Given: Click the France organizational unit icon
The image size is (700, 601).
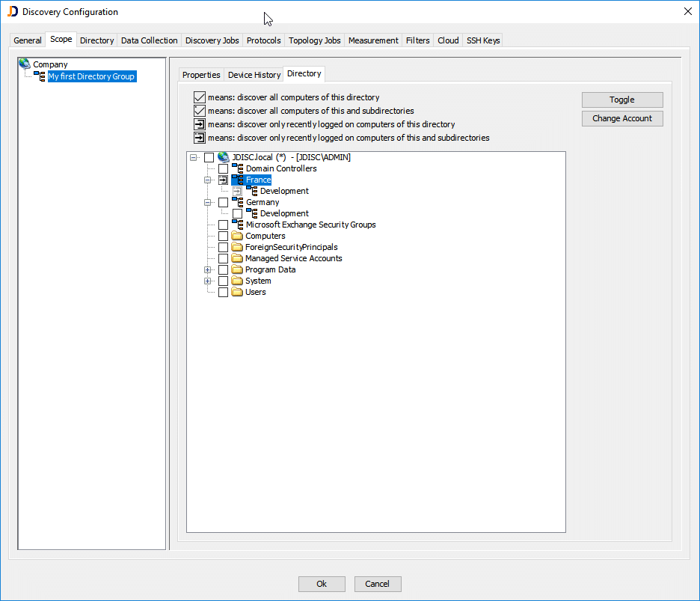Looking at the screenshot, I should (x=238, y=180).
